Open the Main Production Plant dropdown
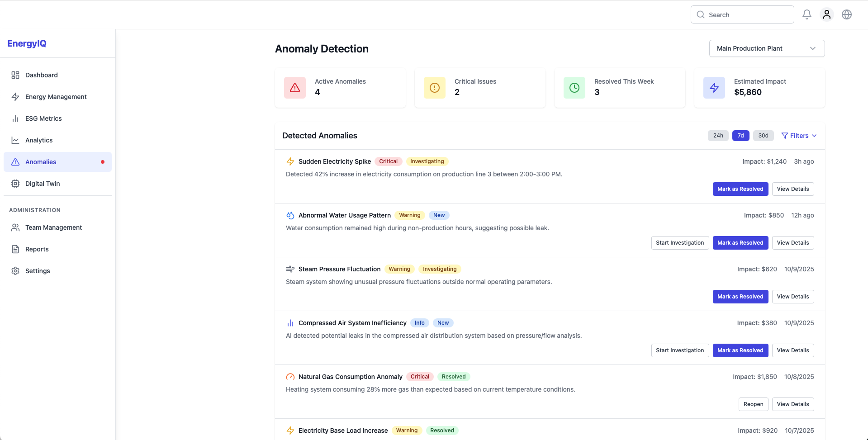The height and width of the screenshot is (440, 868). (x=767, y=48)
